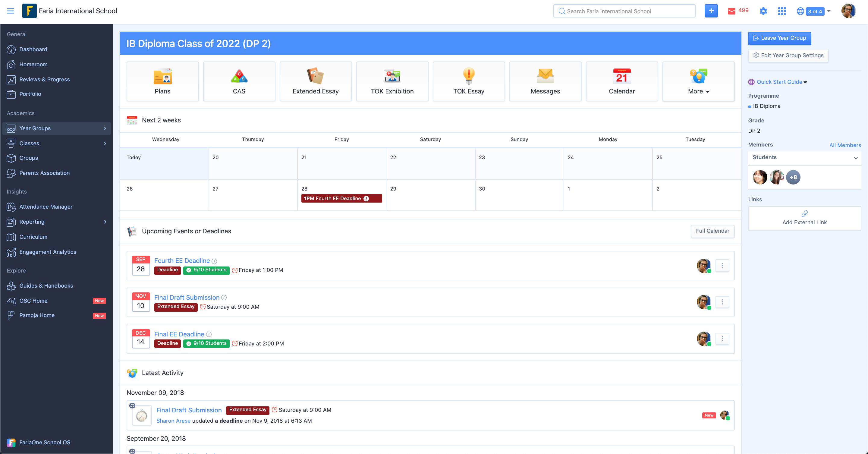Open three-dot menu for Final Draft Submission
868x454 pixels.
coord(722,302)
